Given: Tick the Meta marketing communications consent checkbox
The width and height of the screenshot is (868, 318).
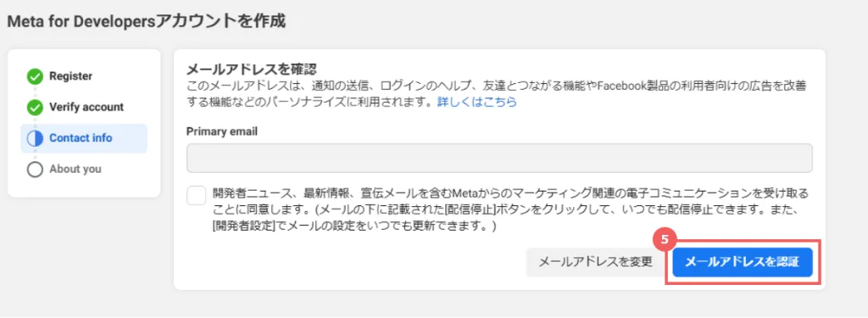Looking at the screenshot, I should [197, 196].
